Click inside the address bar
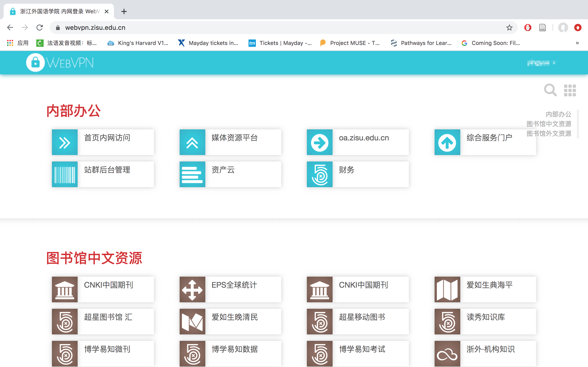This screenshot has height=367, width=588. click(x=170, y=28)
